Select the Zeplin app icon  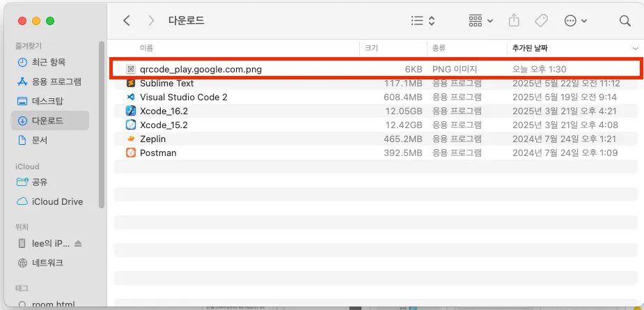click(131, 139)
